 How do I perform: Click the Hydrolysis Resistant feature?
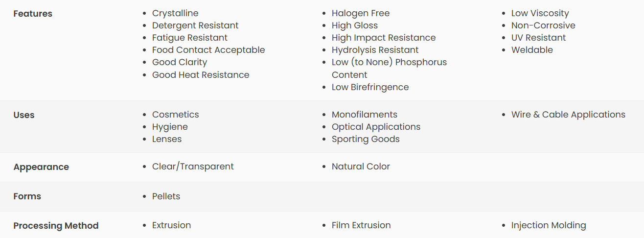[375, 50]
